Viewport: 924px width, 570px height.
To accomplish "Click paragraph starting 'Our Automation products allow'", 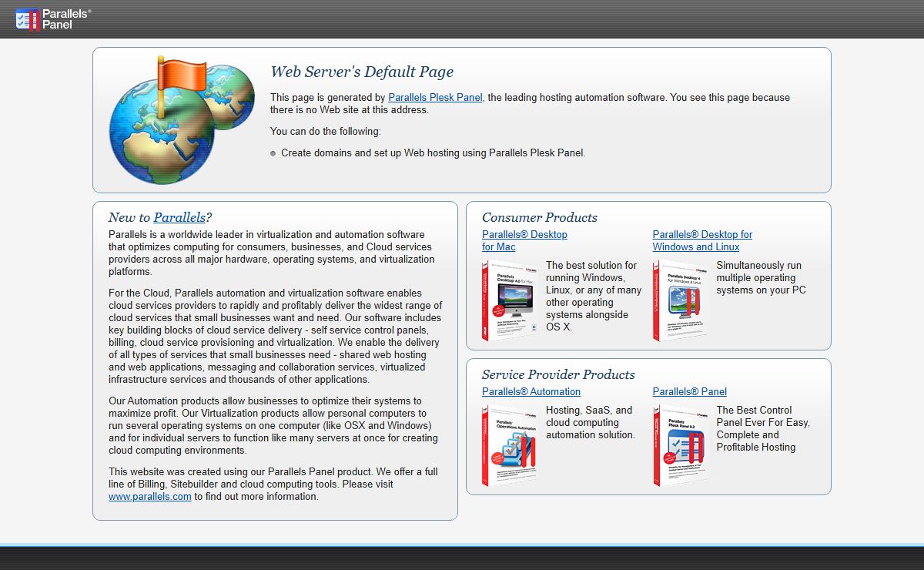I will coord(273,425).
